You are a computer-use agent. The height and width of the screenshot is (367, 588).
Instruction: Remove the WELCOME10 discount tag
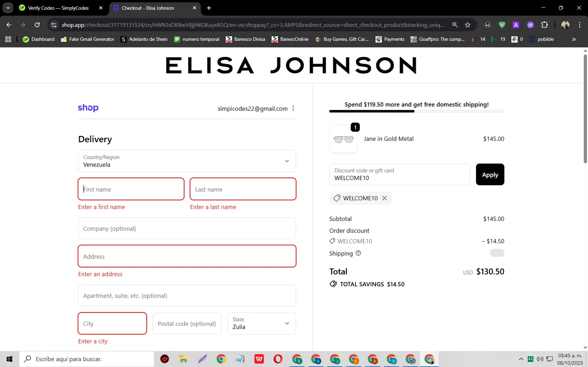coord(385,198)
